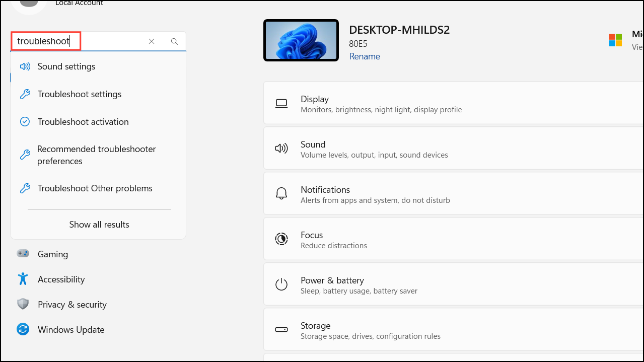Screen dimensions: 644x362
Task: Clear the search box with the X icon
Action: click(152, 41)
